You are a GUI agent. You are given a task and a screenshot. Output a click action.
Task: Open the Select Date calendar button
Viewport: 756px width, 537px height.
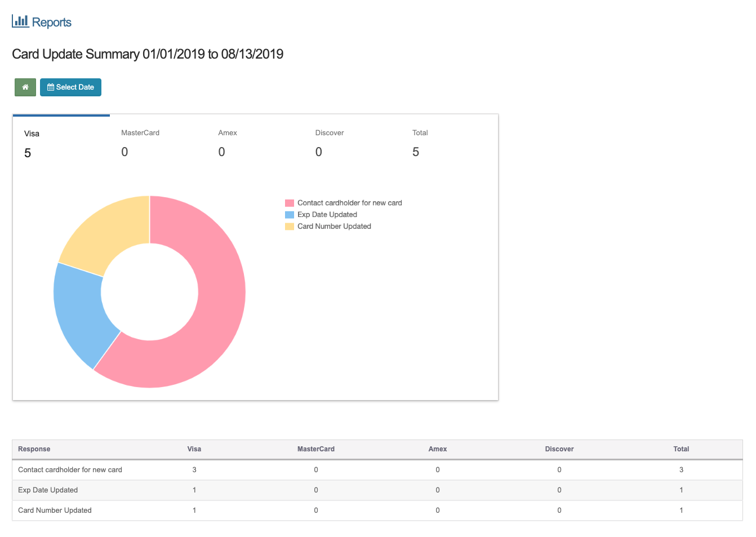tap(70, 87)
